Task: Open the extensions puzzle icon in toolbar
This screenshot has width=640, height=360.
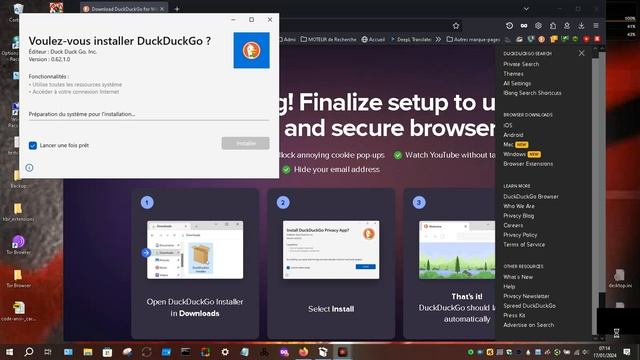Action: [x=553, y=26]
